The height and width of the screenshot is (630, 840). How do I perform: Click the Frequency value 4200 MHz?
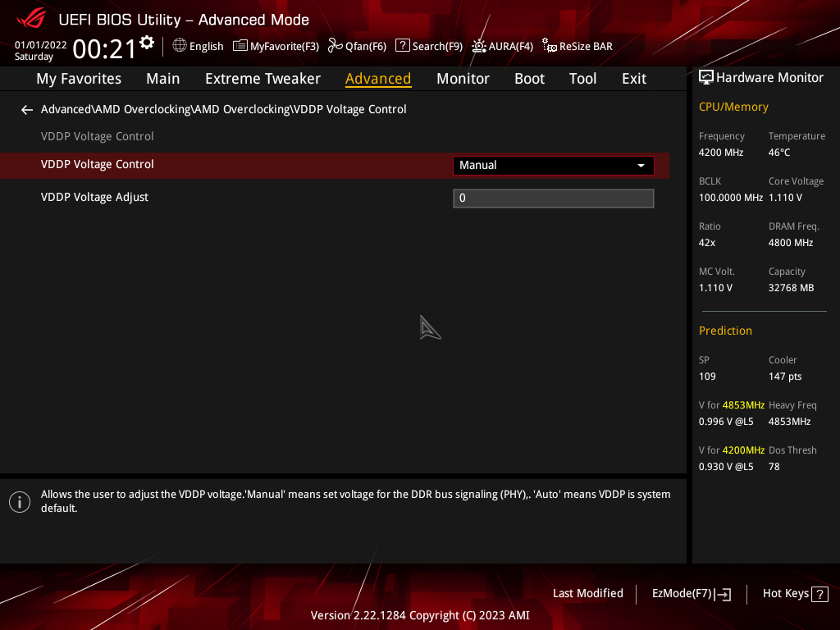pyautogui.click(x=720, y=153)
